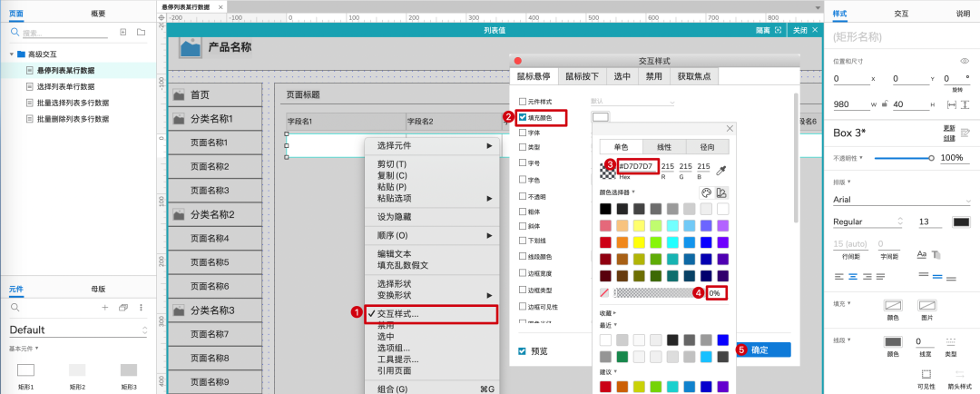Toggle the eye visibility icon in style panel

[x=965, y=61]
